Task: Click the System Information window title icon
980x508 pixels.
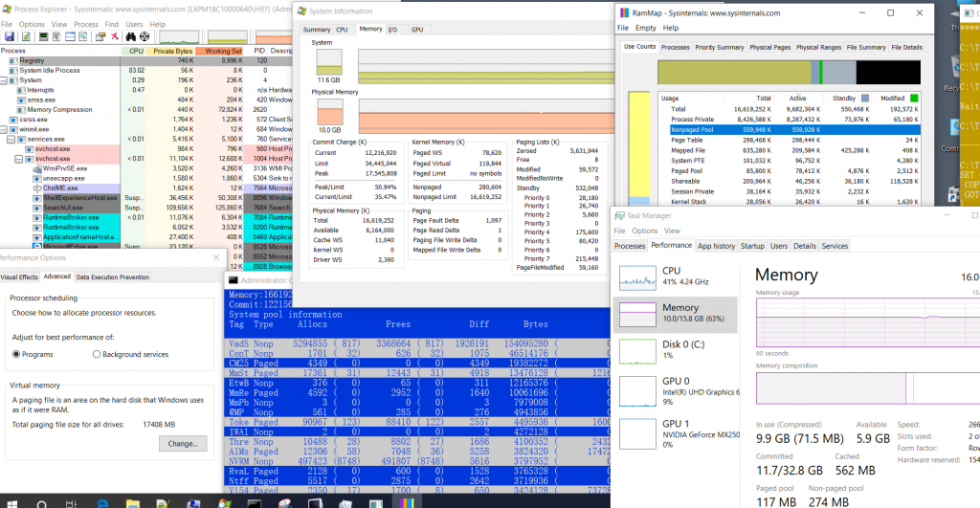Action: point(301,11)
